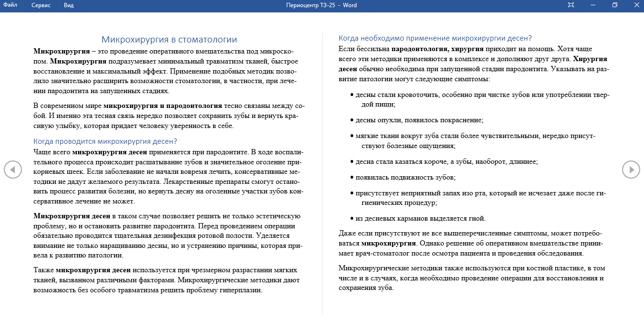Go to next page with right arrow

[x=631, y=169]
